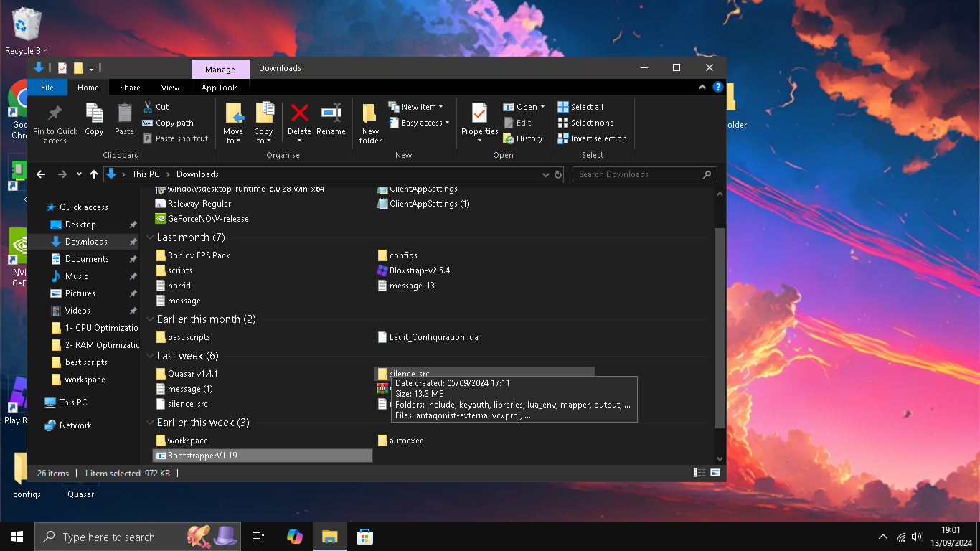Collapse the Last week group
Image resolution: width=980 pixels, height=551 pixels.
point(151,356)
